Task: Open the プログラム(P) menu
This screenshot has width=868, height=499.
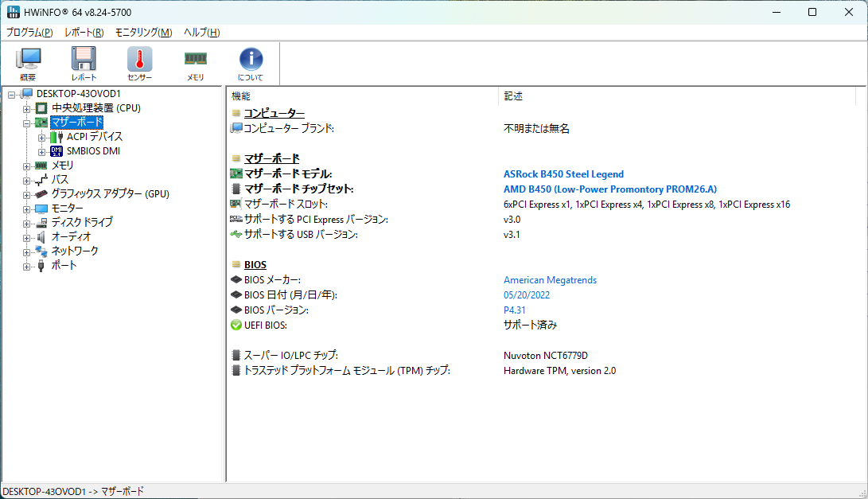Action: (x=29, y=33)
